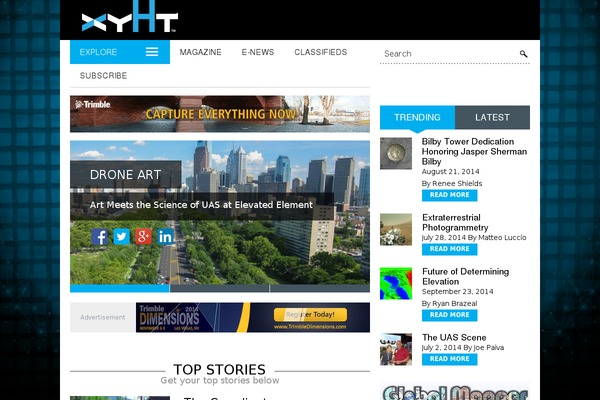Click author name Joe Paiva

click(489, 348)
